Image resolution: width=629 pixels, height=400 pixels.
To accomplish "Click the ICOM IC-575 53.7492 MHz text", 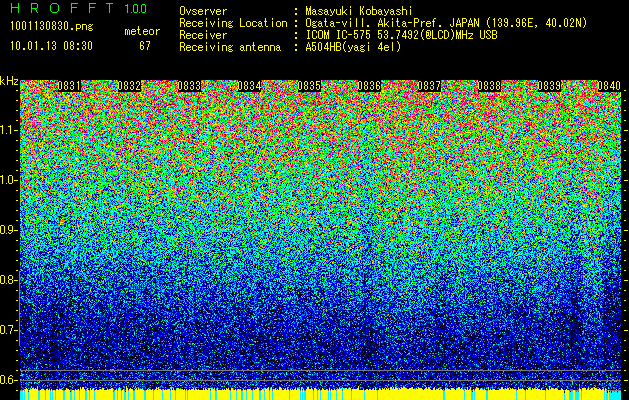I will [401, 35].
